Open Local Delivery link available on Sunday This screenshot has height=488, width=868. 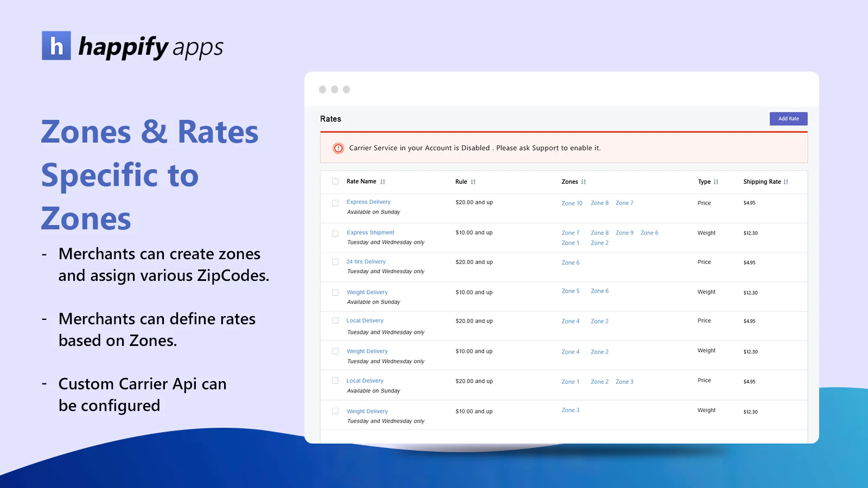365,381
